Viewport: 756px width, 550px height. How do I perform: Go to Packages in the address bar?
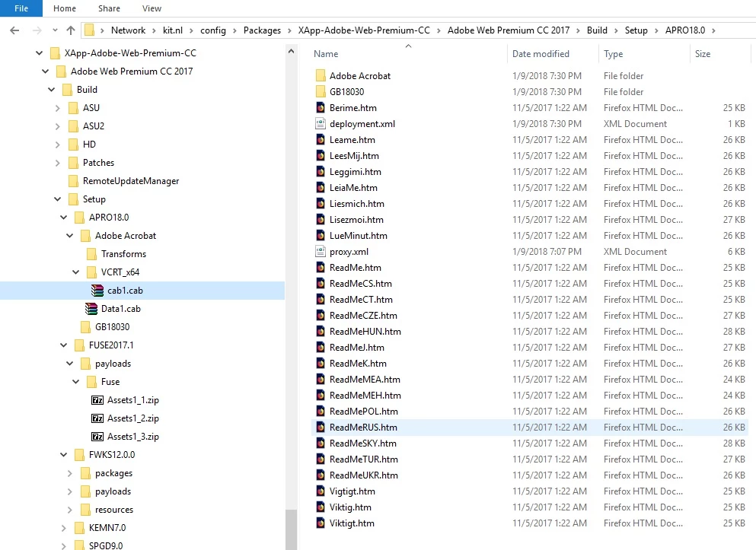tap(262, 30)
